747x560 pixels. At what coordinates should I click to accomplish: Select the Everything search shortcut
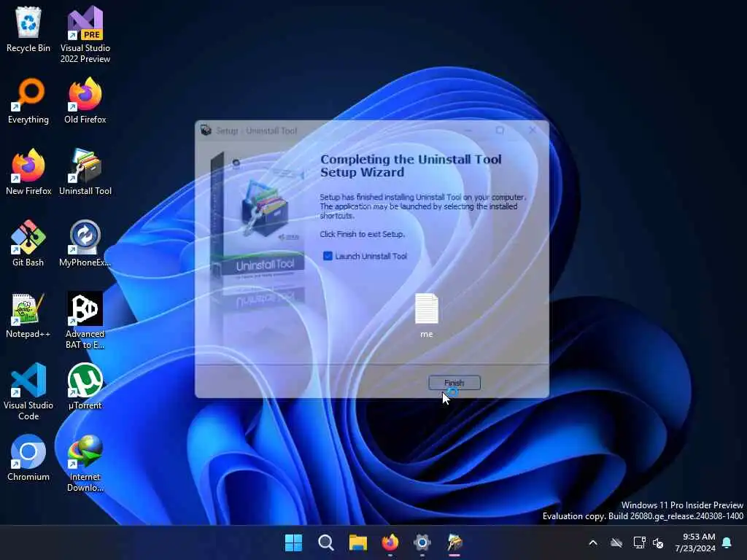[x=28, y=101]
